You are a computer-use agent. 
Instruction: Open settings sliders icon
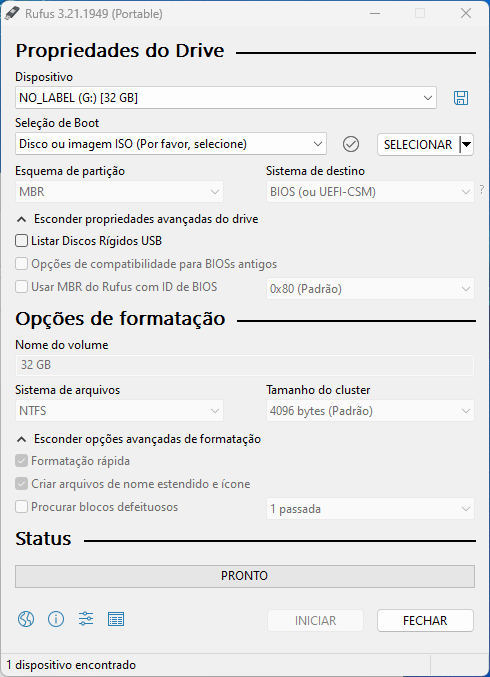pyautogui.click(x=86, y=619)
